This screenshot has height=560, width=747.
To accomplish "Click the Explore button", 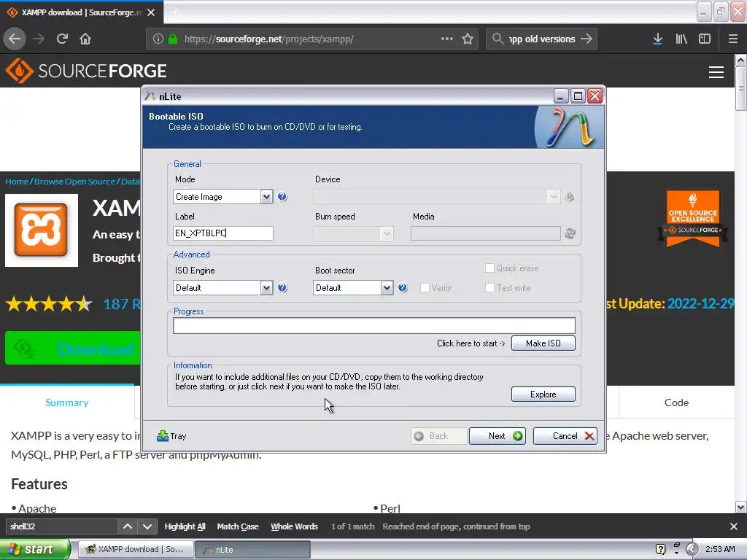I will click(543, 394).
